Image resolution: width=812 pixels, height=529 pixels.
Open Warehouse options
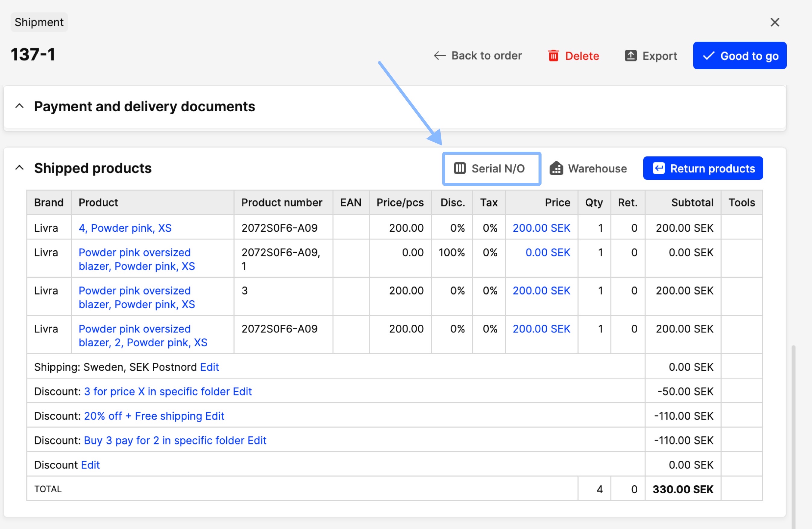[588, 169]
